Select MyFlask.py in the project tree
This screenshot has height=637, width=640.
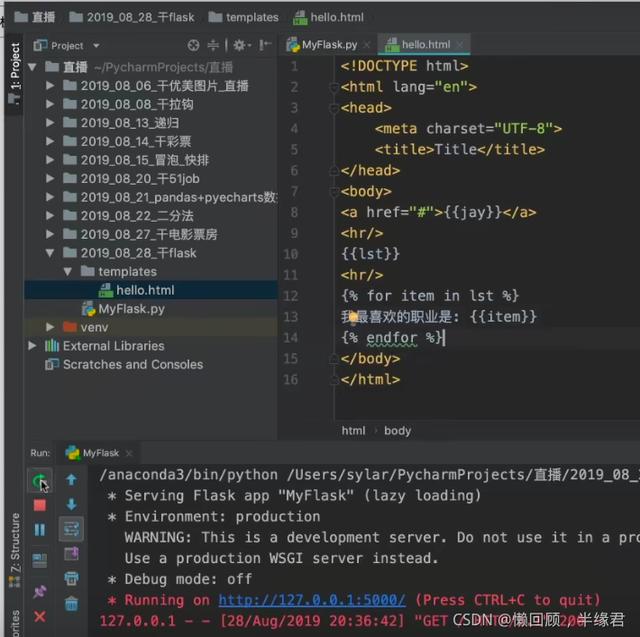(x=151, y=309)
